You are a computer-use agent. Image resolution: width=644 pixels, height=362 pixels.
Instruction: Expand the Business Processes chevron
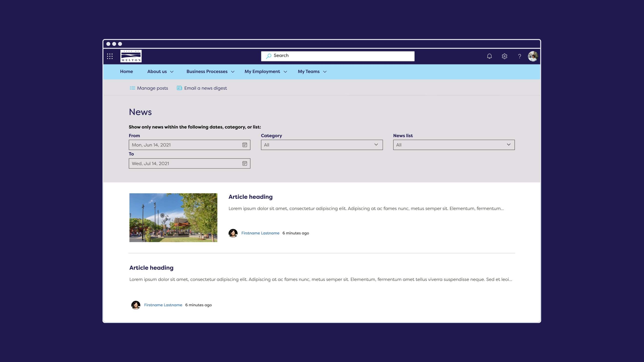coord(232,72)
